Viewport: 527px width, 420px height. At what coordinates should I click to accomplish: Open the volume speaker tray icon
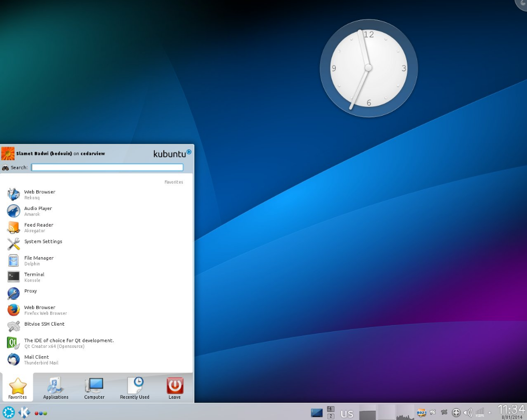[x=467, y=413]
